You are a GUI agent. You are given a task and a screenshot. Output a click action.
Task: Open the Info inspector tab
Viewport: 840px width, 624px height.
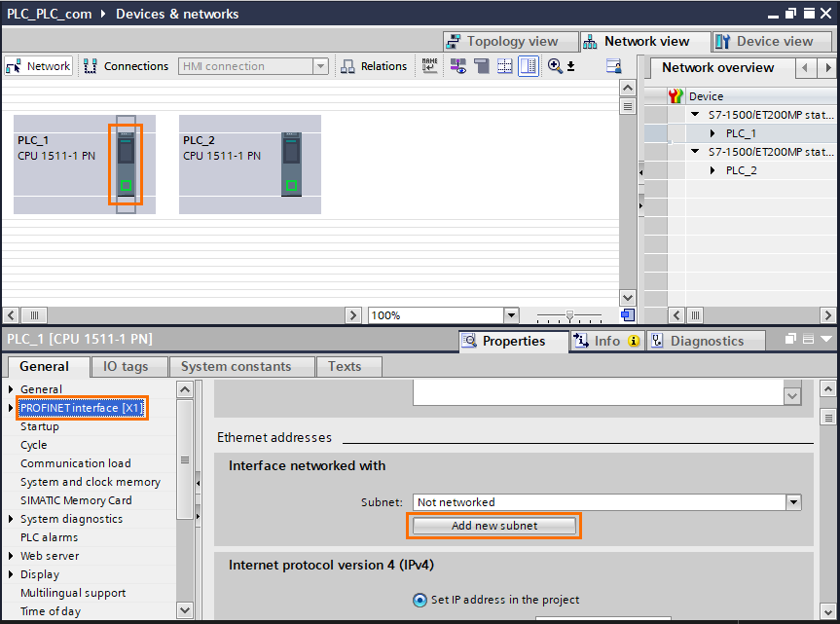605,341
